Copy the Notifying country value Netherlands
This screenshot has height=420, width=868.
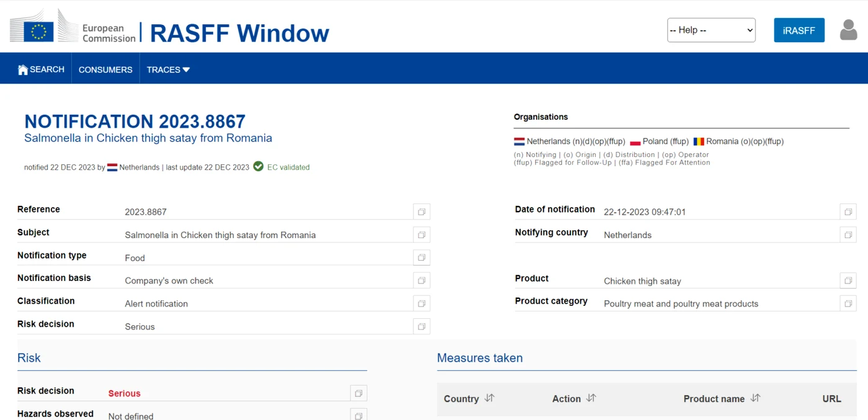pyautogui.click(x=848, y=235)
